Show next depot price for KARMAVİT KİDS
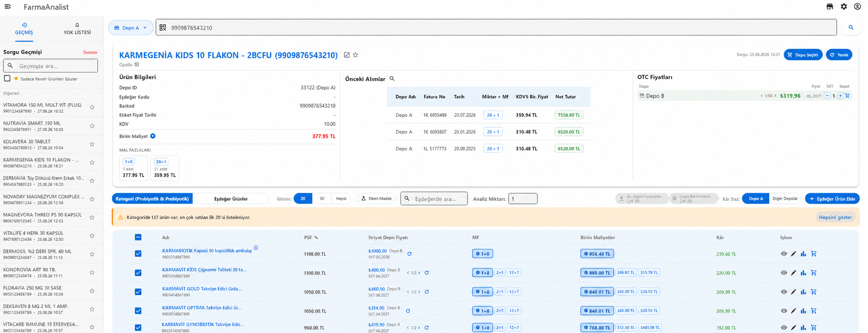868x333 pixels. pyautogui.click(x=419, y=273)
